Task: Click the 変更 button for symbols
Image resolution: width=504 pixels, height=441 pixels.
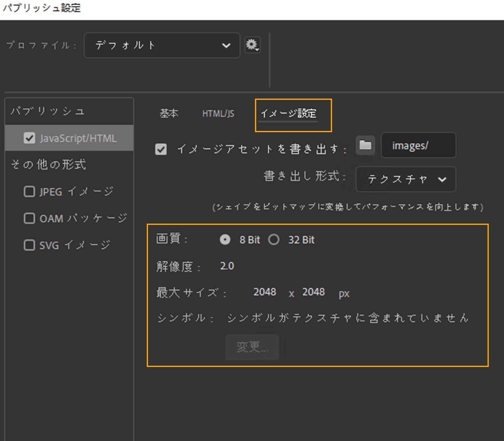Action: pyautogui.click(x=252, y=347)
